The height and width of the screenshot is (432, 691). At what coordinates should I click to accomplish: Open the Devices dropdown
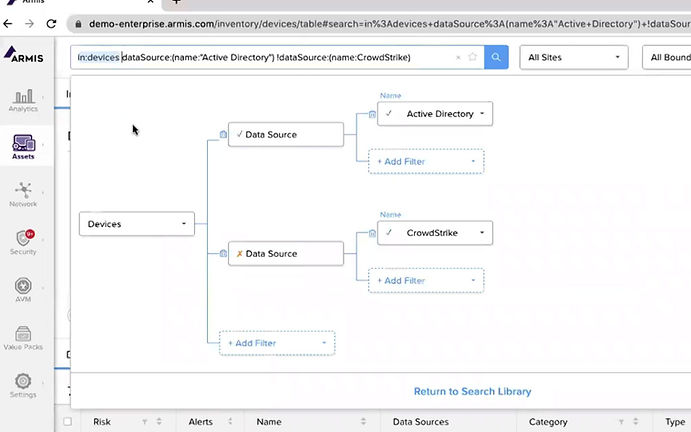pyautogui.click(x=137, y=224)
